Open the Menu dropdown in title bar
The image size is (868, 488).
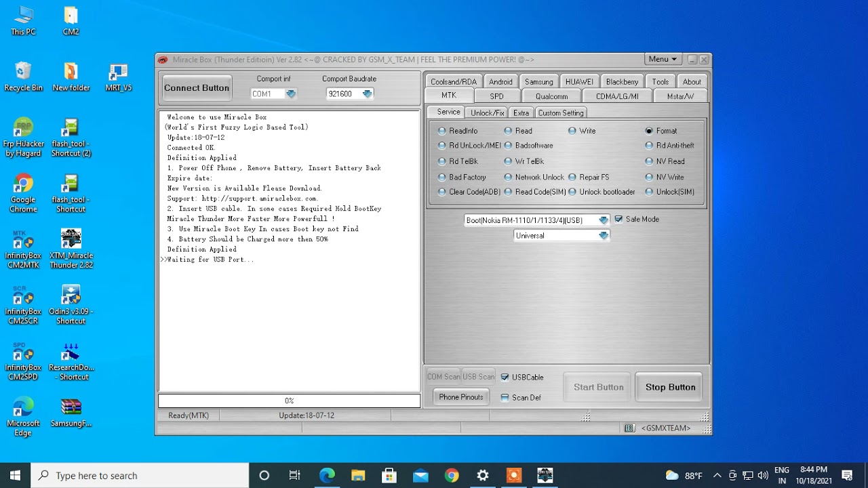663,59
